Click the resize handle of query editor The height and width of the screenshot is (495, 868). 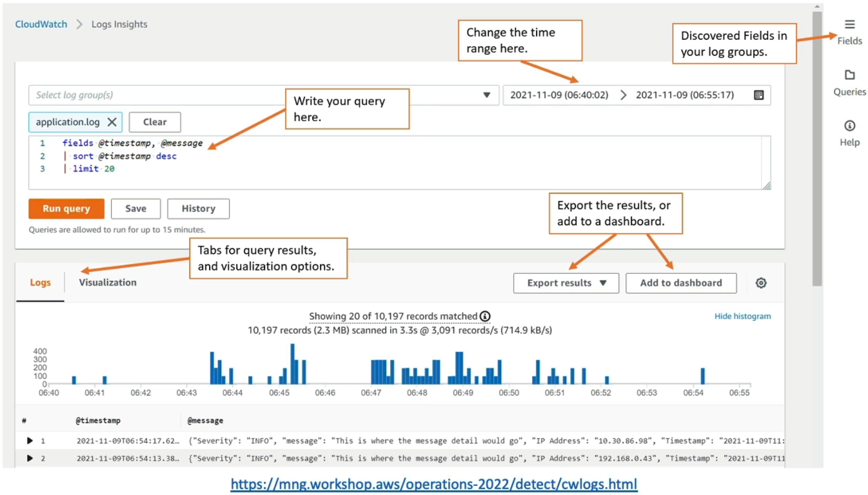766,186
